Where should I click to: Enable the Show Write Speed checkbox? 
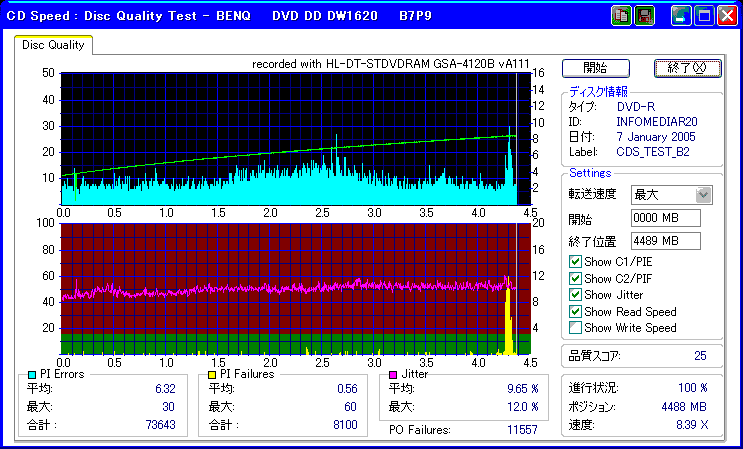pyautogui.click(x=575, y=328)
